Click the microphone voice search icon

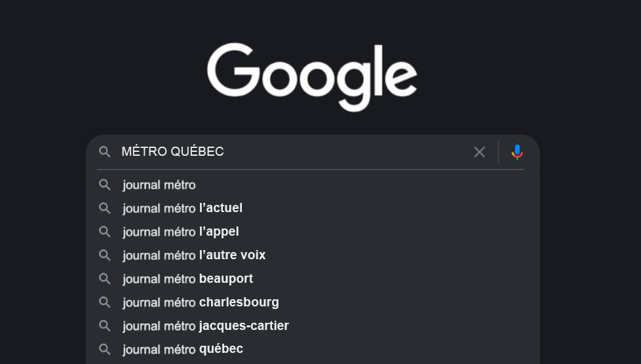click(517, 152)
